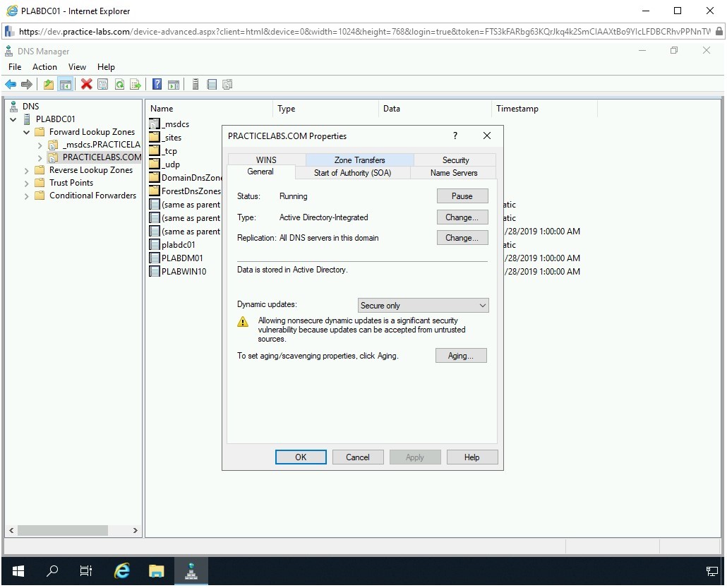The height and width of the screenshot is (588, 727).
Task: Expand the Conditional Forwarders node
Action: click(x=27, y=196)
